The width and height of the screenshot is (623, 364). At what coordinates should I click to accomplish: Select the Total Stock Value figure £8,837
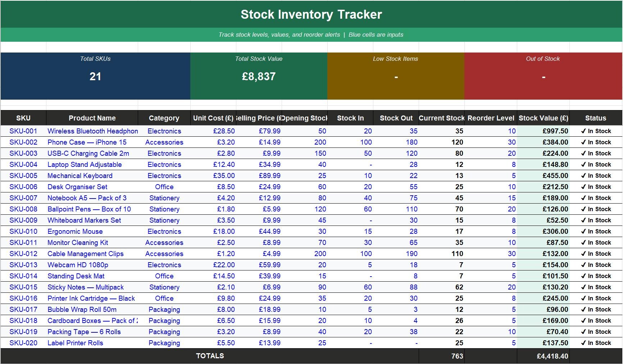coord(259,77)
